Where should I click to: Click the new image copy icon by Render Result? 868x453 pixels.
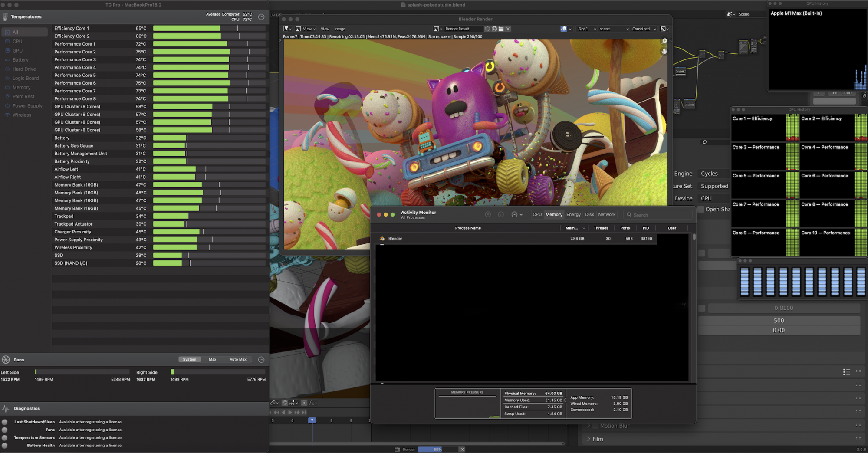click(494, 29)
